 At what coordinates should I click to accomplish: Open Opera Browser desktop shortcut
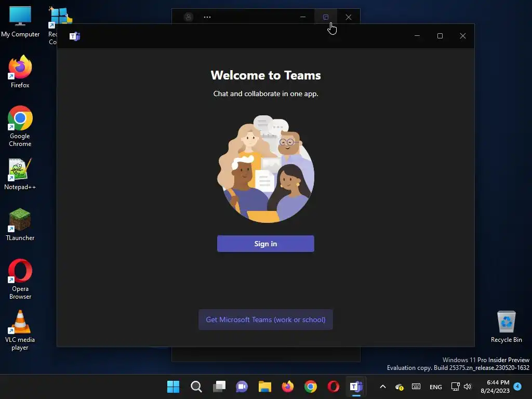[20, 279]
